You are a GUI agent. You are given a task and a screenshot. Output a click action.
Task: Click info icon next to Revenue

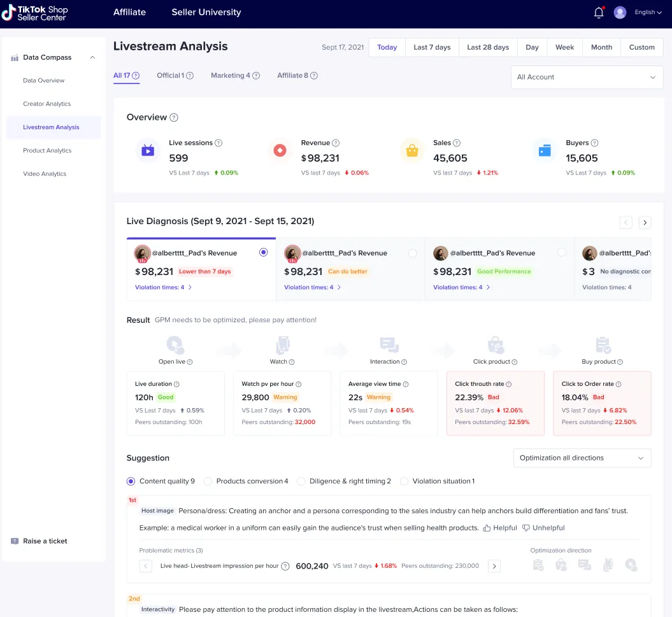pos(336,143)
